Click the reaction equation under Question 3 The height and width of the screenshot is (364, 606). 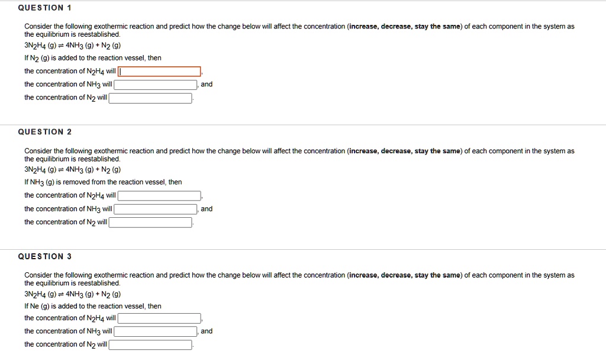(73, 294)
